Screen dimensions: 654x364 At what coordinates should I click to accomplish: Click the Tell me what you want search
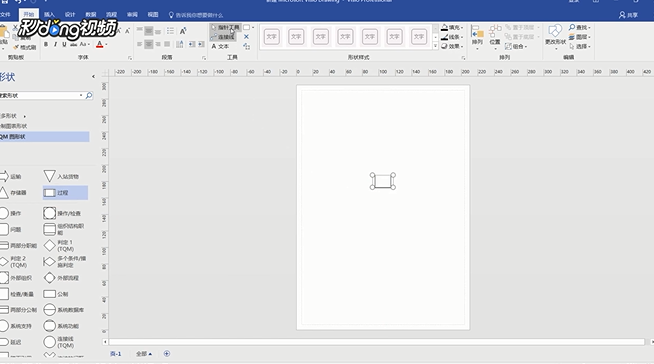click(x=196, y=15)
